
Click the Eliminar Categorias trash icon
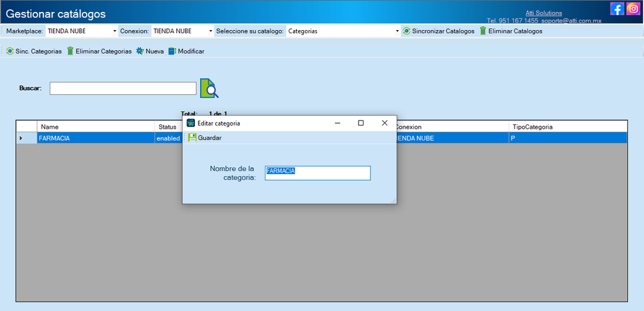(x=70, y=52)
